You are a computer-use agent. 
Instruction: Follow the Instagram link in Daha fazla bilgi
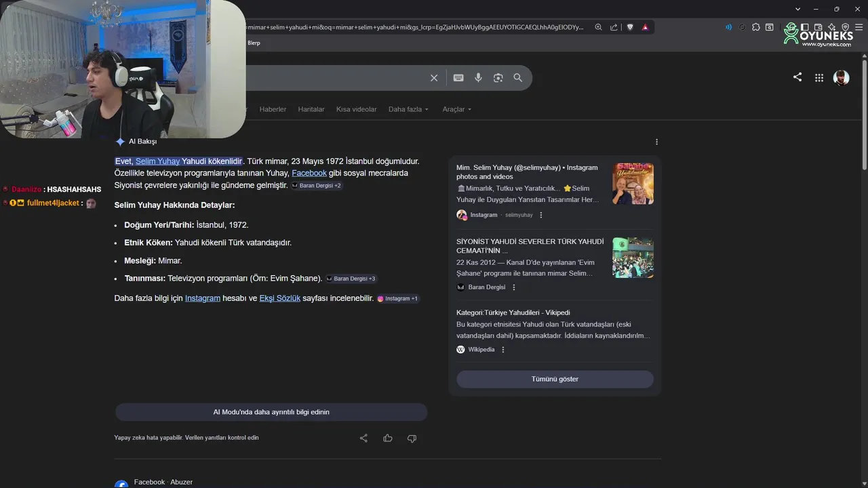(203, 298)
